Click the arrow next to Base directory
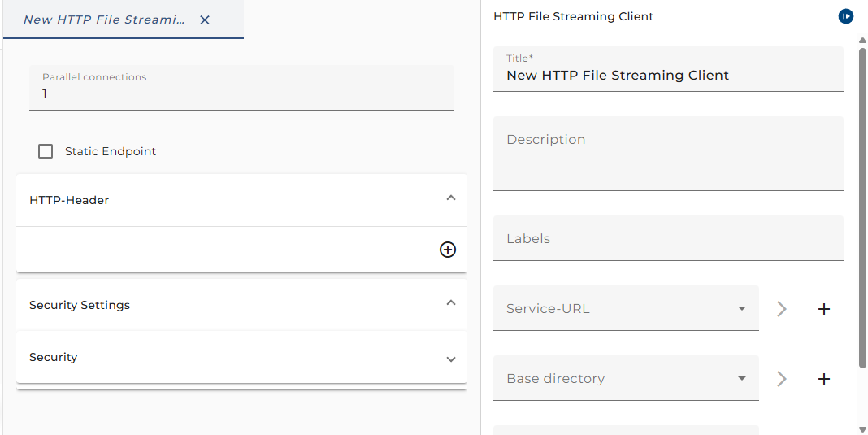The height and width of the screenshot is (435, 868). click(x=782, y=378)
